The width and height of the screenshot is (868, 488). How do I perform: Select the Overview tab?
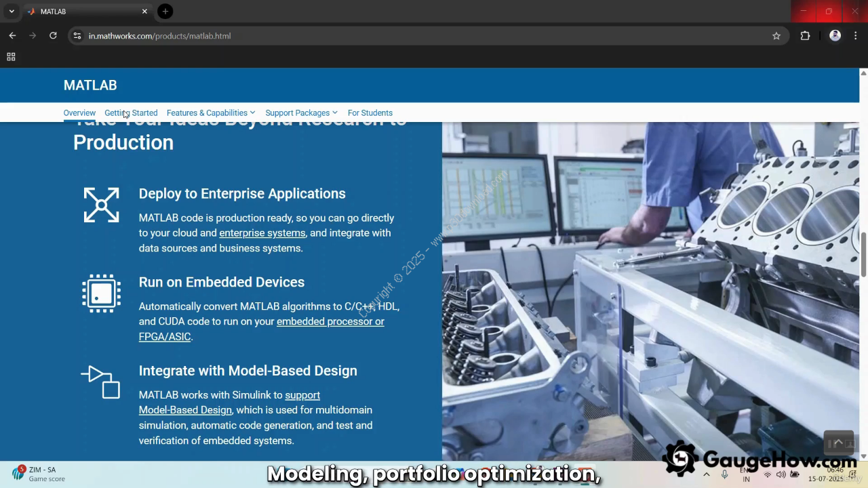coord(79,113)
